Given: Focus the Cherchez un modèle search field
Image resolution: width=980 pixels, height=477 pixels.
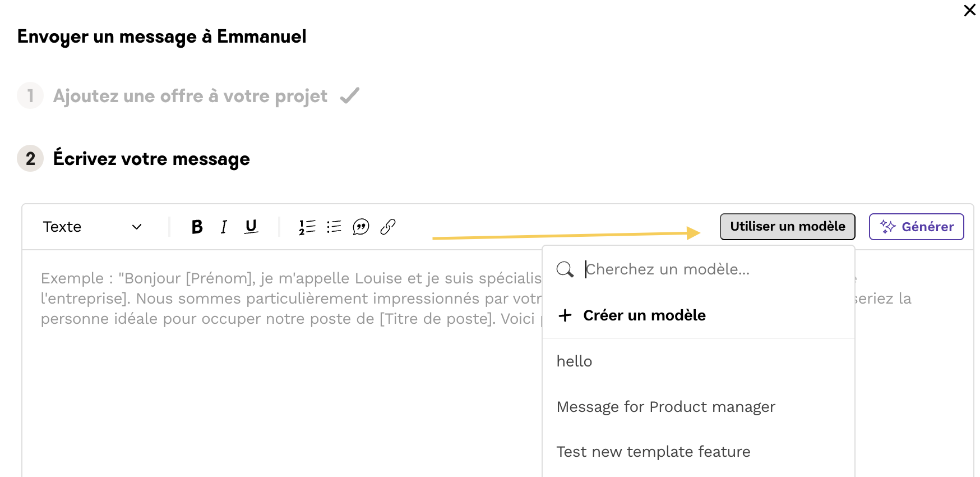Looking at the screenshot, I should click(x=712, y=269).
